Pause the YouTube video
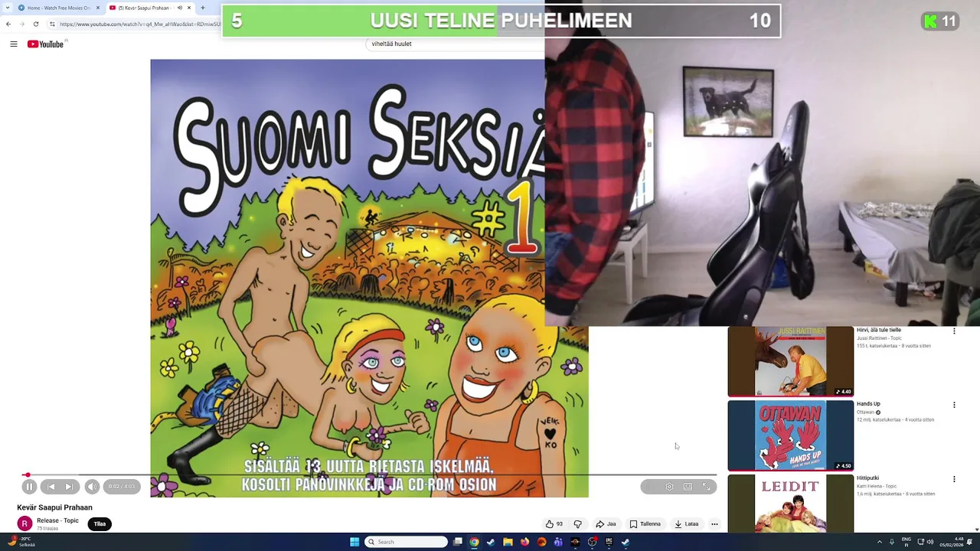Screen dimensions: 980x551 [x=29, y=487]
